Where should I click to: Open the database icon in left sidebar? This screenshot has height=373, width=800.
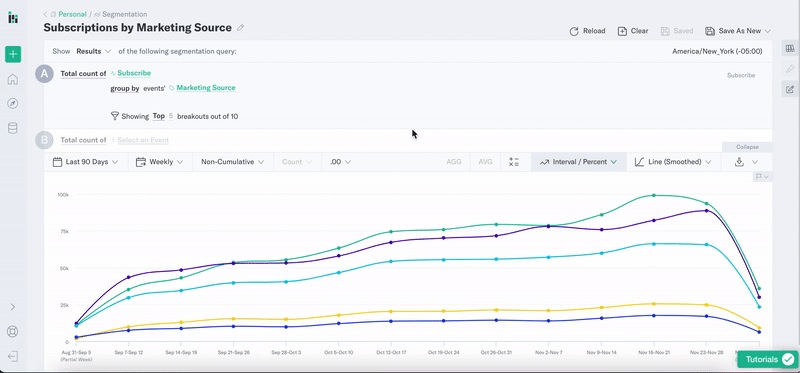click(x=13, y=128)
